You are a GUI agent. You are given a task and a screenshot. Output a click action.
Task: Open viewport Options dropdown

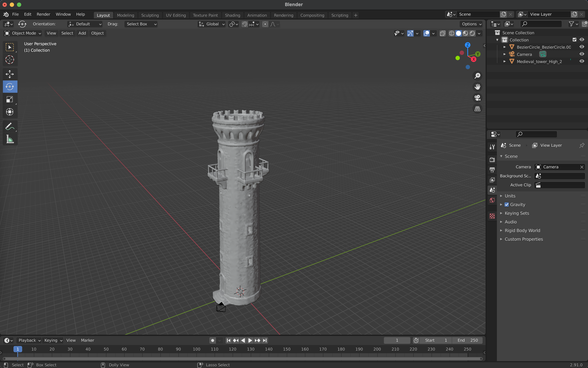point(471,24)
